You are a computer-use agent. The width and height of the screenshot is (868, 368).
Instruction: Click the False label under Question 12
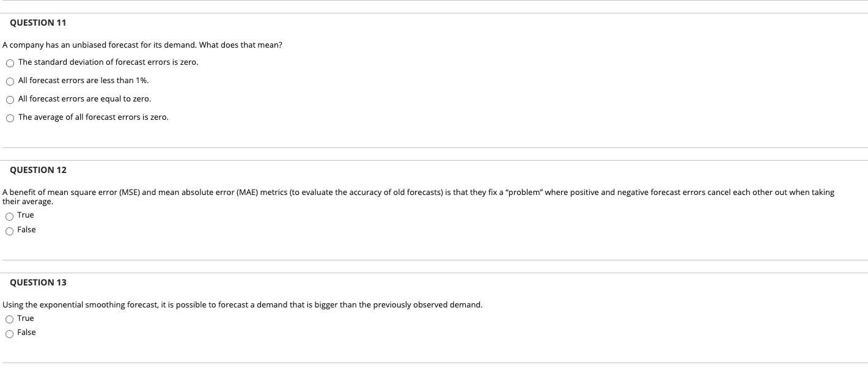pos(27,229)
